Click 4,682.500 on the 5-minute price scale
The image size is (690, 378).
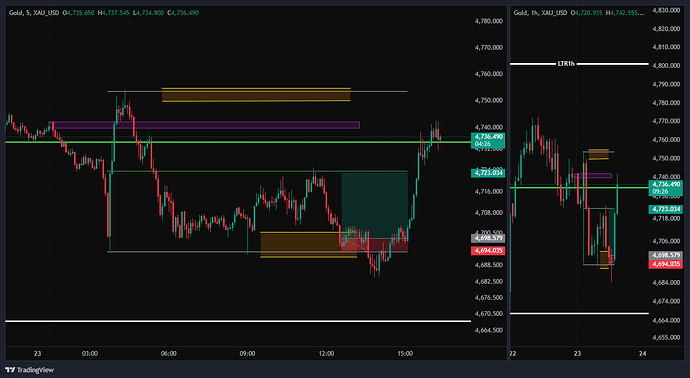(x=488, y=281)
